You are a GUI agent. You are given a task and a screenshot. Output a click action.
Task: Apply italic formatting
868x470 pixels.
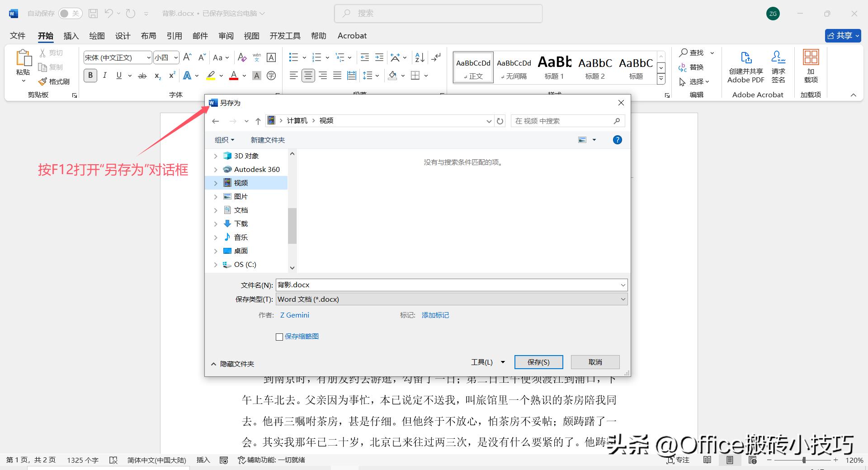[x=105, y=76]
